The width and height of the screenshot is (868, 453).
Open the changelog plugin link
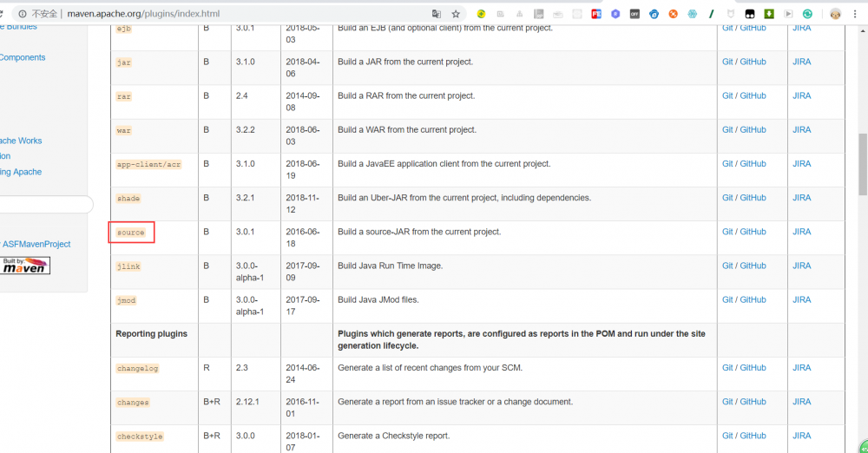[137, 368]
